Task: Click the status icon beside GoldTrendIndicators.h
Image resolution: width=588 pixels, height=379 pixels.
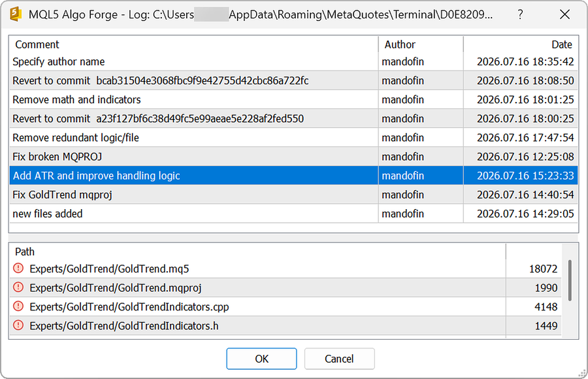Action: (x=18, y=325)
